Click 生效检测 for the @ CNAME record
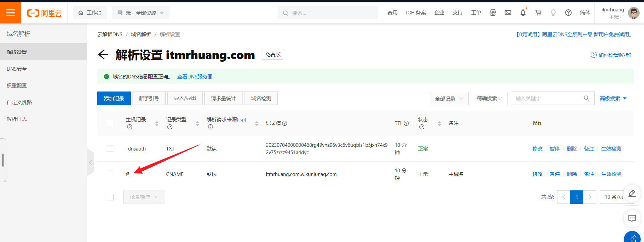644x242 pixels. point(611,174)
